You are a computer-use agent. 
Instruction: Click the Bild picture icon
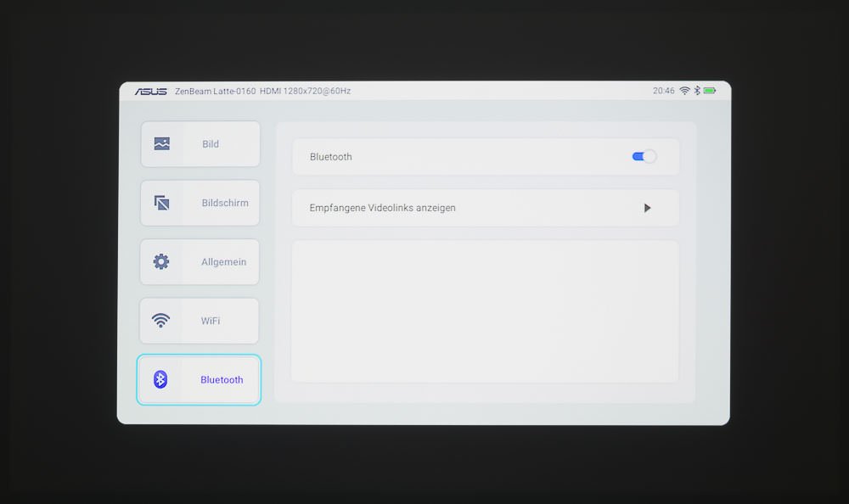click(162, 143)
